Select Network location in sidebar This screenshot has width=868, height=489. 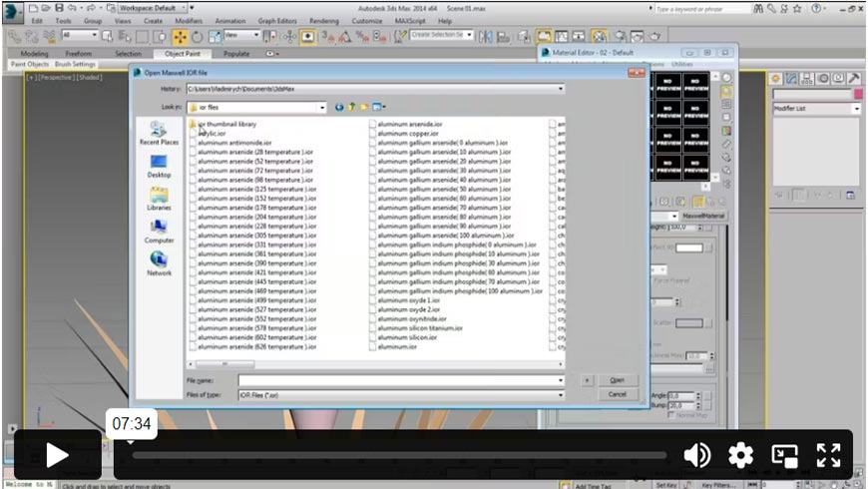click(159, 264)
